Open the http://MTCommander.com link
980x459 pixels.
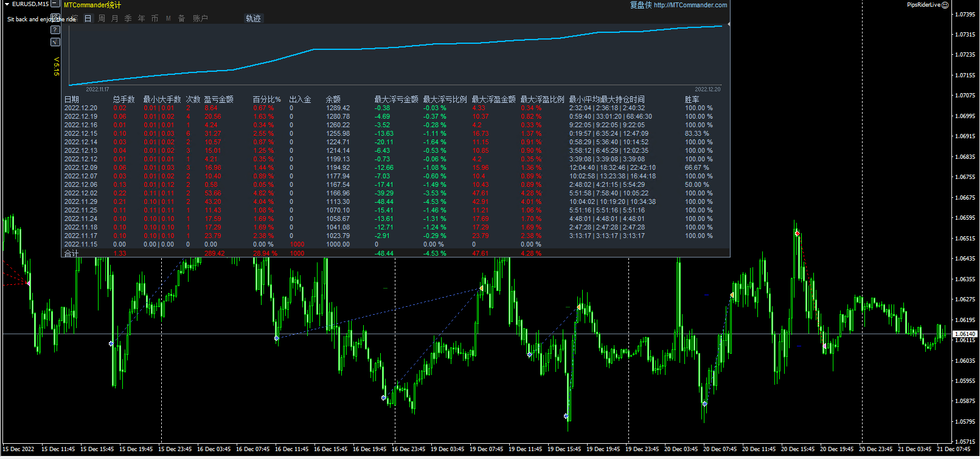(x=690, y=5)
